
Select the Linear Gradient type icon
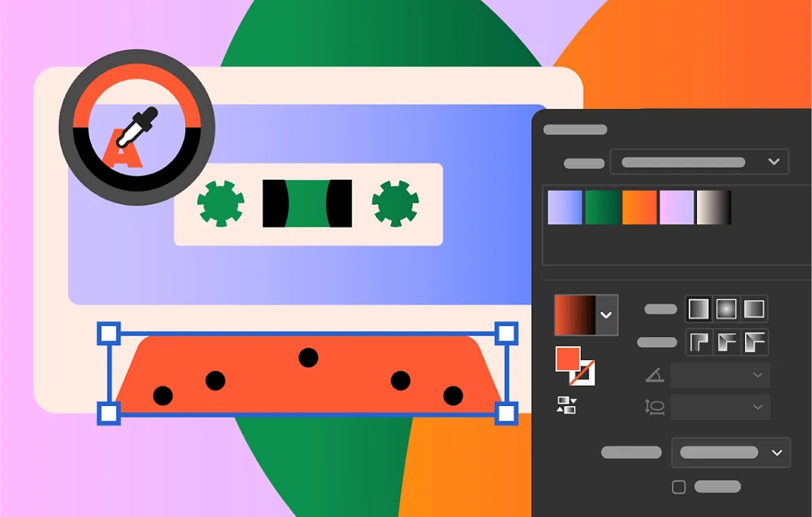(698, 309)
